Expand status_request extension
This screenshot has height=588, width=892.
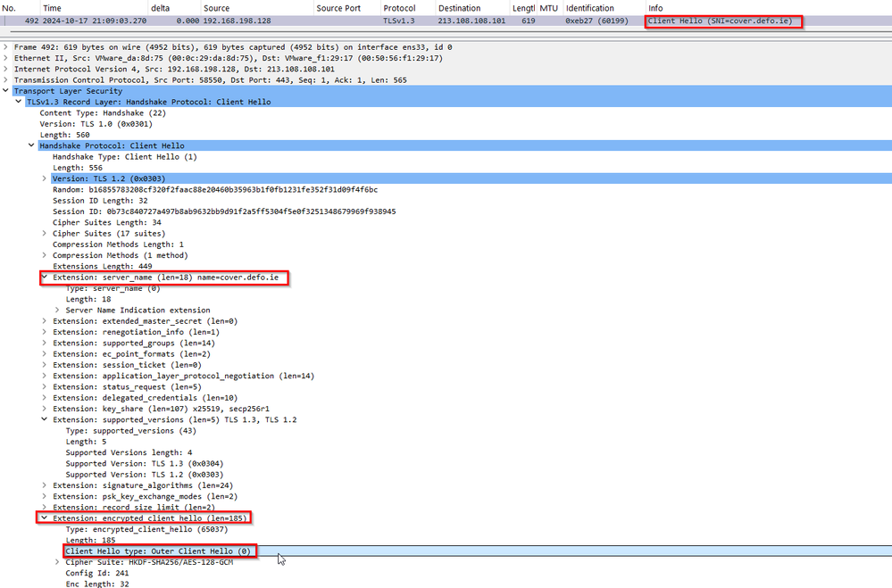pyautogui.click(x=44, y=386)
